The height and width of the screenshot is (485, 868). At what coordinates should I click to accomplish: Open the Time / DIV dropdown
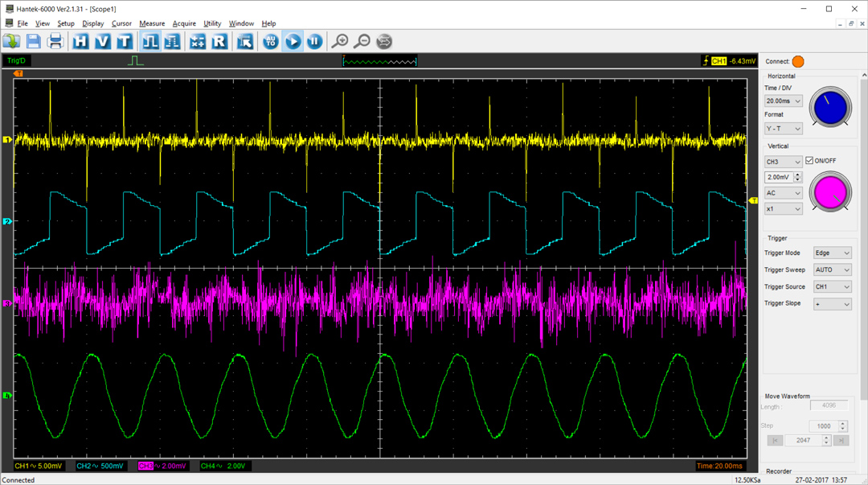(x=783, y=101)
